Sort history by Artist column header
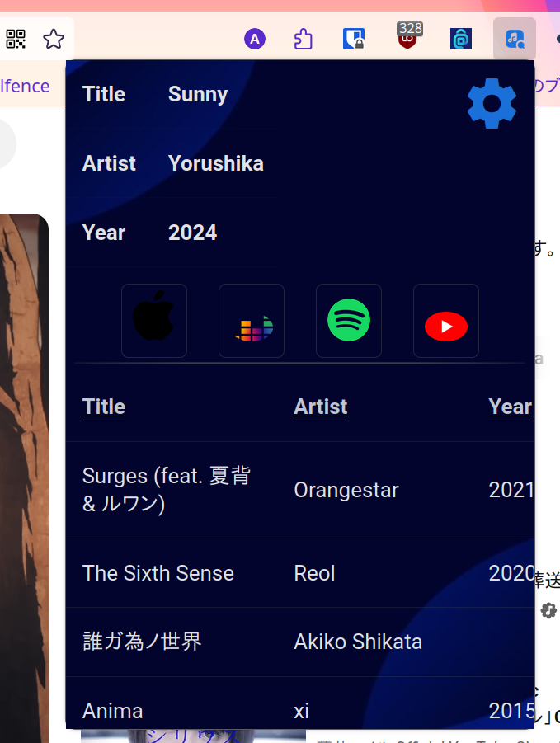The height and width of the screenshot is (743, 560). pos(321,407)
